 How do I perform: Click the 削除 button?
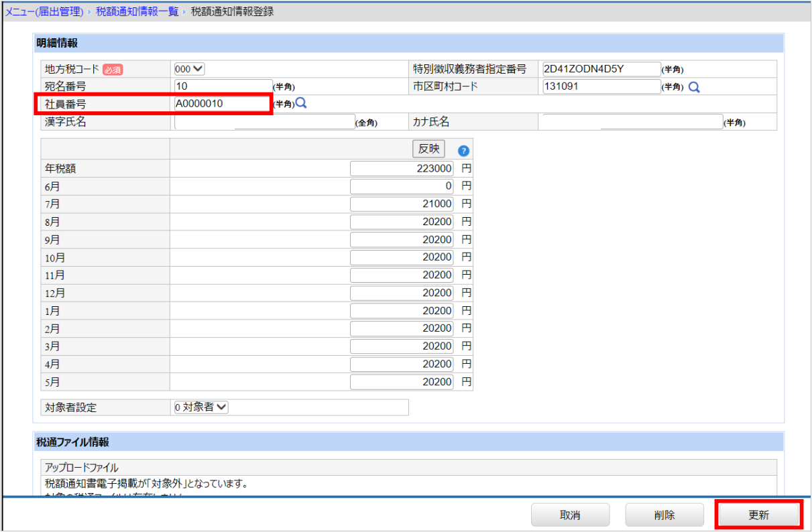tap(664, 515)
